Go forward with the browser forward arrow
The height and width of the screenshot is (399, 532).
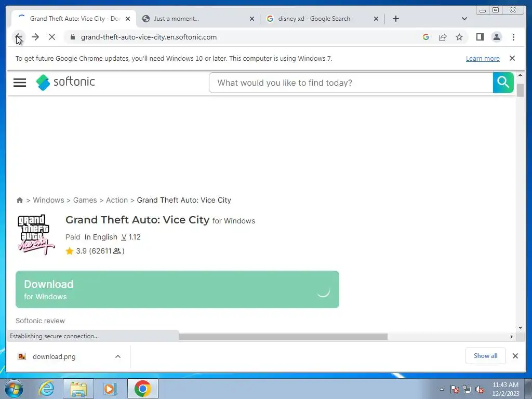coord(35,37)
